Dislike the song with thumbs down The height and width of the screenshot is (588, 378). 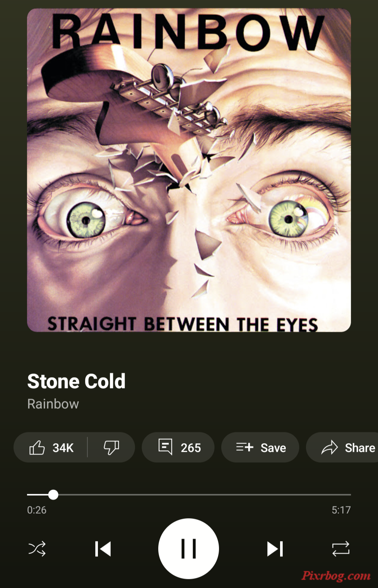point(111,447)
